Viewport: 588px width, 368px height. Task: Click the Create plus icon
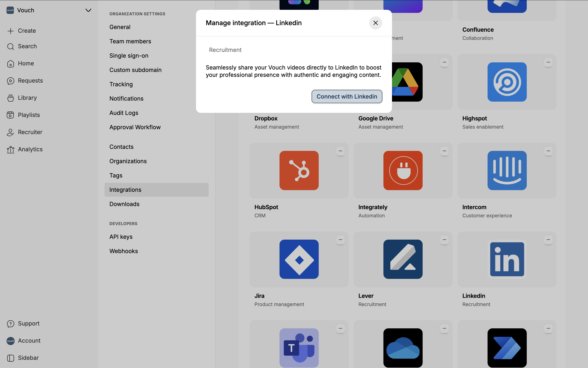tap(10, 31)
